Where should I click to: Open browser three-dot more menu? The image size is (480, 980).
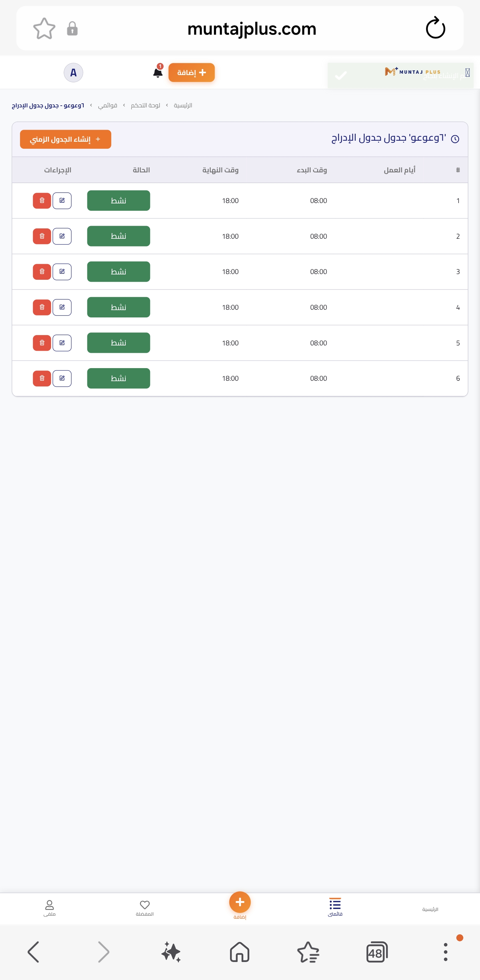[x=445, y=952]
